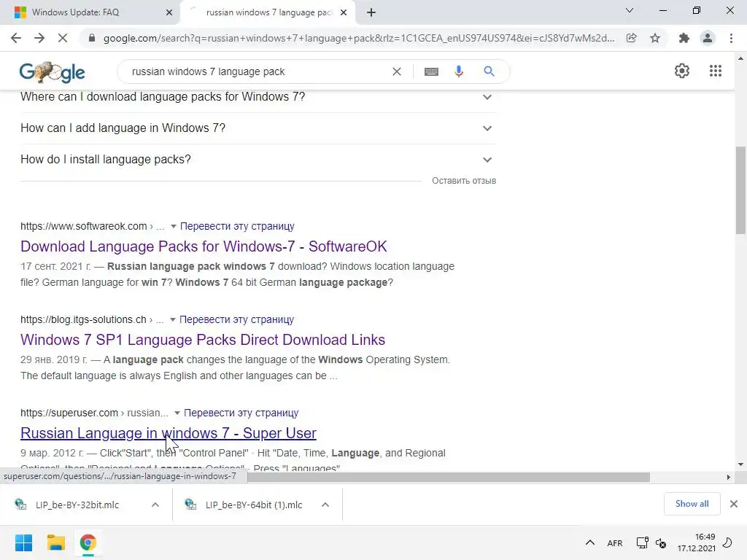Click into the address bar URL
Screen dimensions: 747x560
coord(358,38)
